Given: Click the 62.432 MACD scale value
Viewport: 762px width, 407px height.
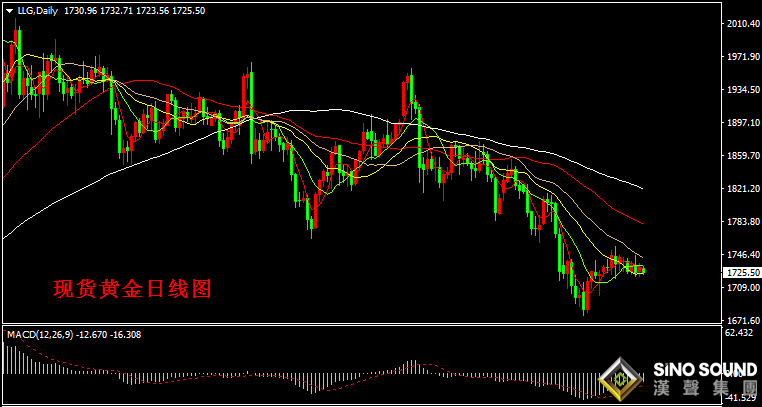Looking at the screenshot, I should click(740, 333).
